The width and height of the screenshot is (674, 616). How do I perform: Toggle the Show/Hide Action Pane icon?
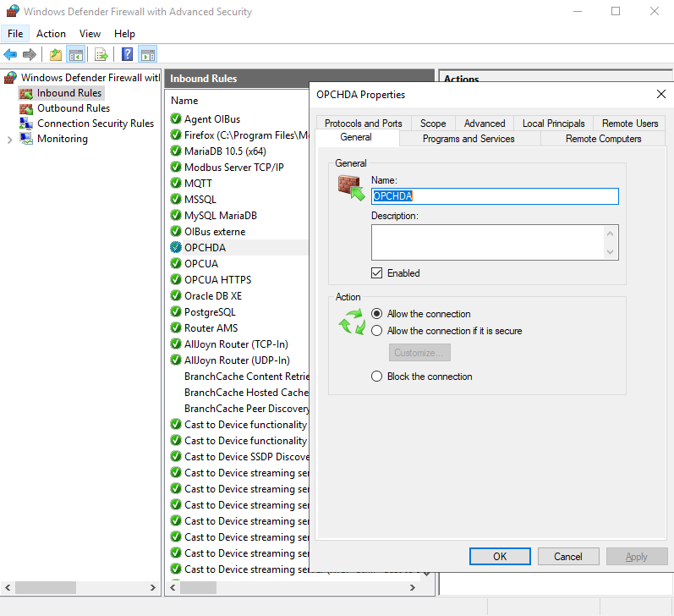[148, 55]
